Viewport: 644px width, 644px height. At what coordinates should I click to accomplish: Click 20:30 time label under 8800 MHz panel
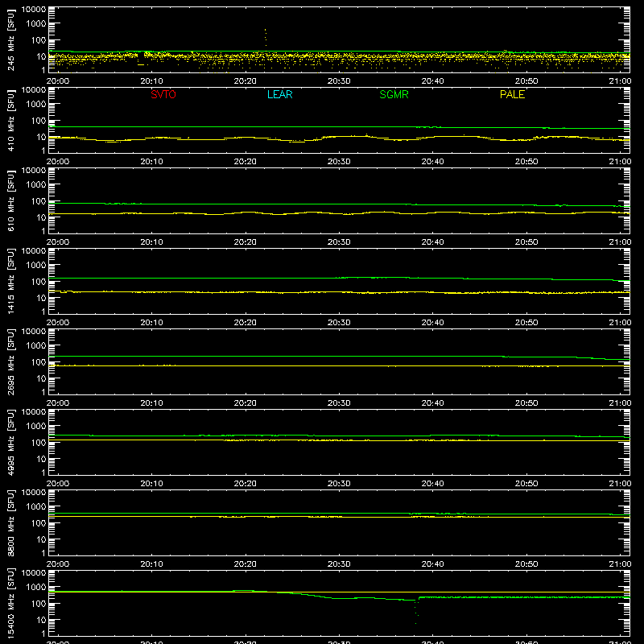tap(339, 564)
